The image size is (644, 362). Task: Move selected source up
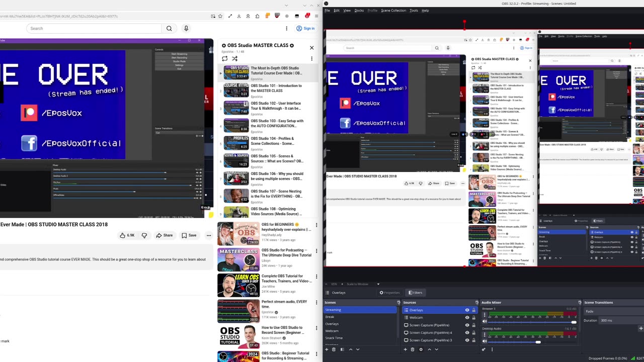[x=429, y=349]
